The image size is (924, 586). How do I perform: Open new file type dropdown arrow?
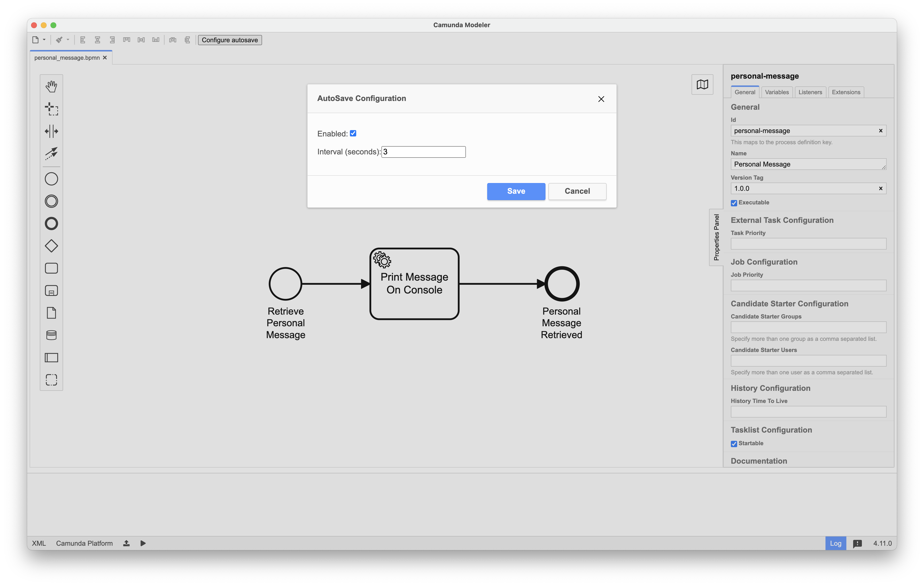pyautogui.click(x=44, y=40)
